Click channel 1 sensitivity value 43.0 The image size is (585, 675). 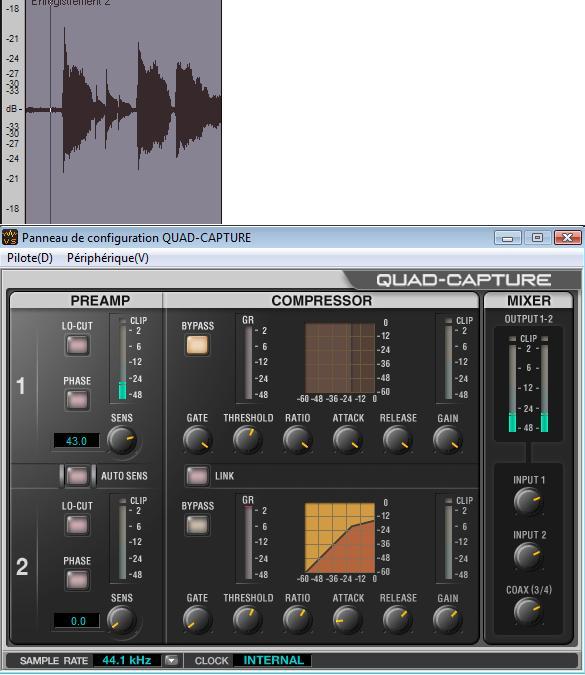click(x=76, y=441)
